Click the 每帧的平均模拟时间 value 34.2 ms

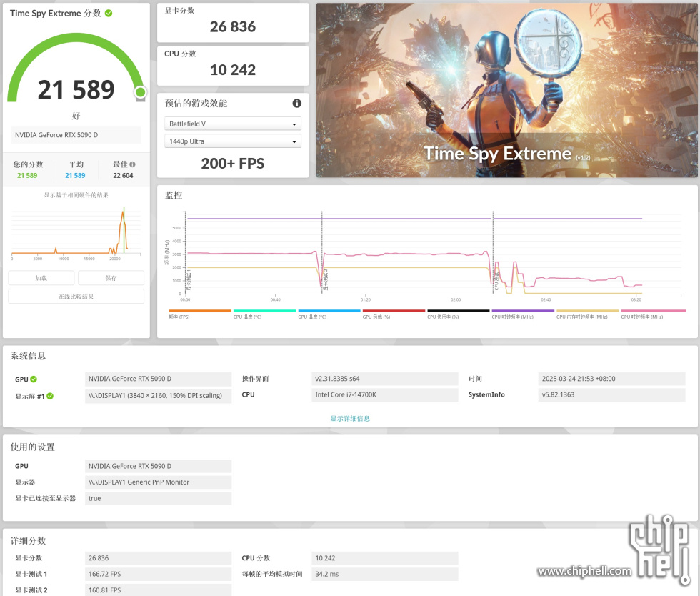pos(384,574)
